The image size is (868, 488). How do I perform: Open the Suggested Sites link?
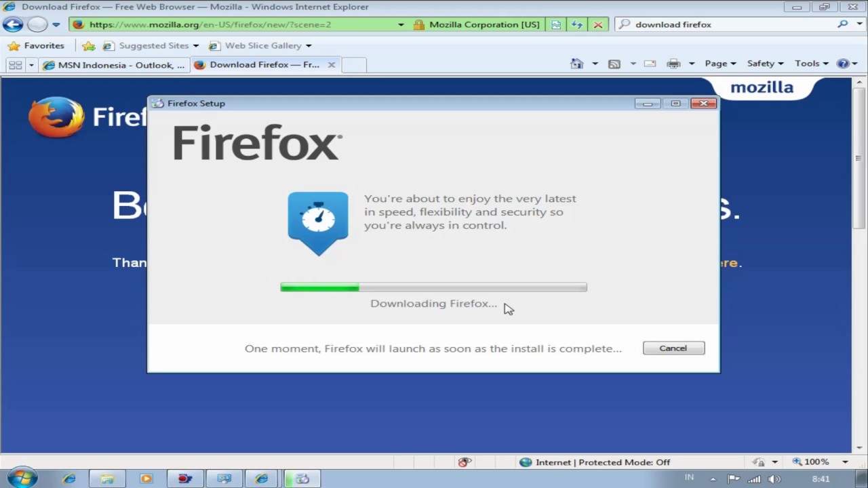(x=146, y=45)
